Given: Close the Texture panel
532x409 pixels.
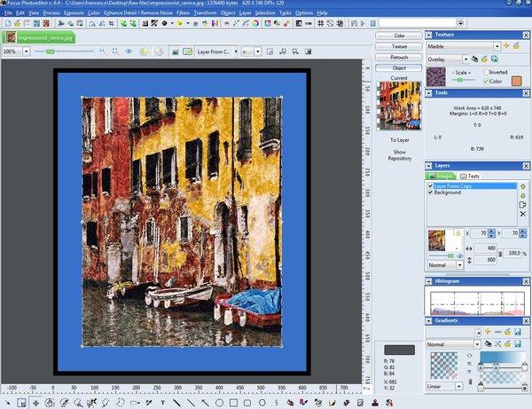Looking at the screenshot, I should (524, 34).
